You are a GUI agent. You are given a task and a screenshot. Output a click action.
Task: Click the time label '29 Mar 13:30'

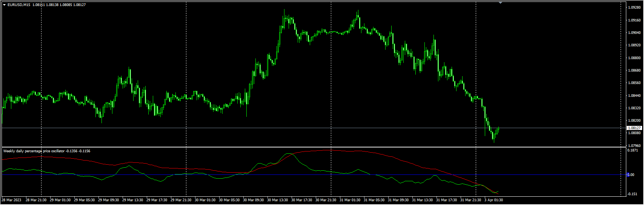point(132,200)
